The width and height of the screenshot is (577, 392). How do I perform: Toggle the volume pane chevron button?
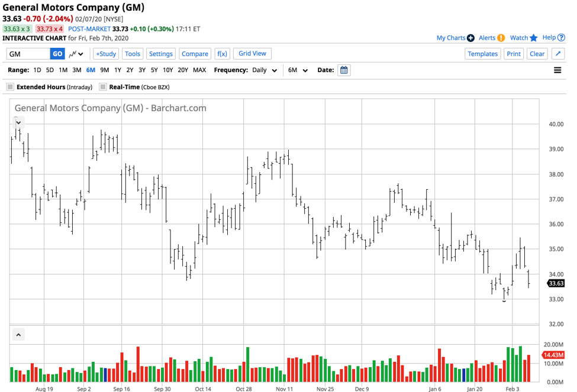[18, 335]
